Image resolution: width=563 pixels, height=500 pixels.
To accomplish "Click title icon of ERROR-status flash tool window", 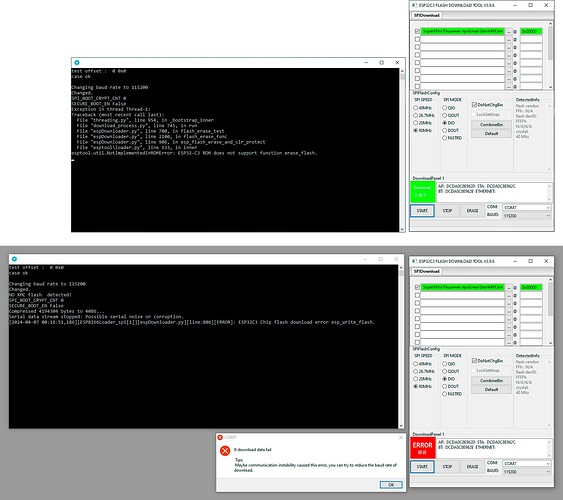I will 414,261.
